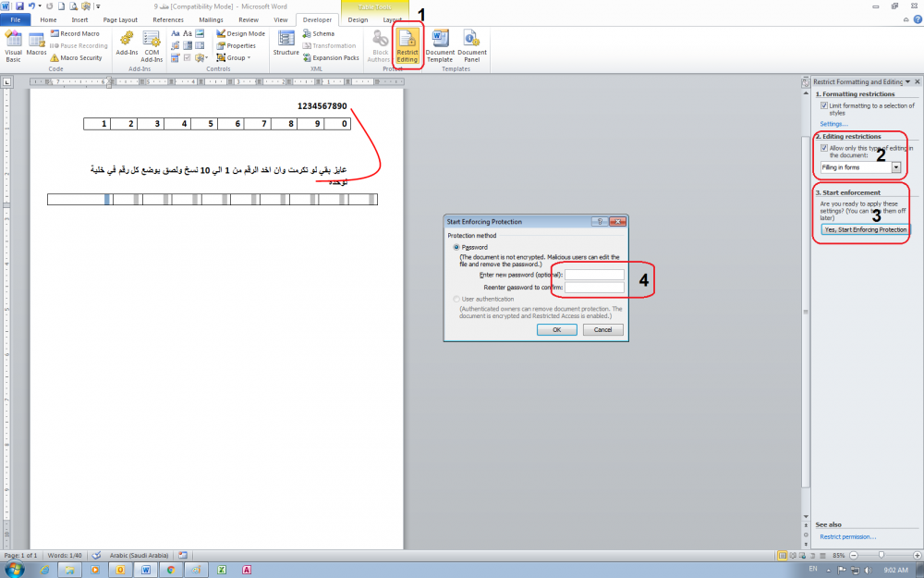Open the Visual Basic editor

13,44
